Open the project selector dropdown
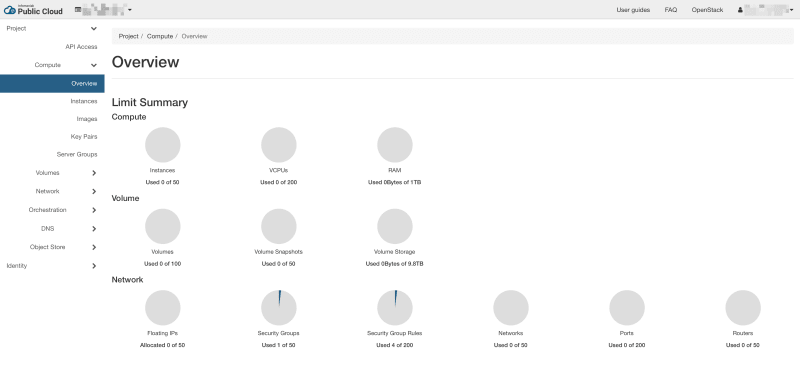The height and width of the screenshot is (366, 800). coord(104,10)
